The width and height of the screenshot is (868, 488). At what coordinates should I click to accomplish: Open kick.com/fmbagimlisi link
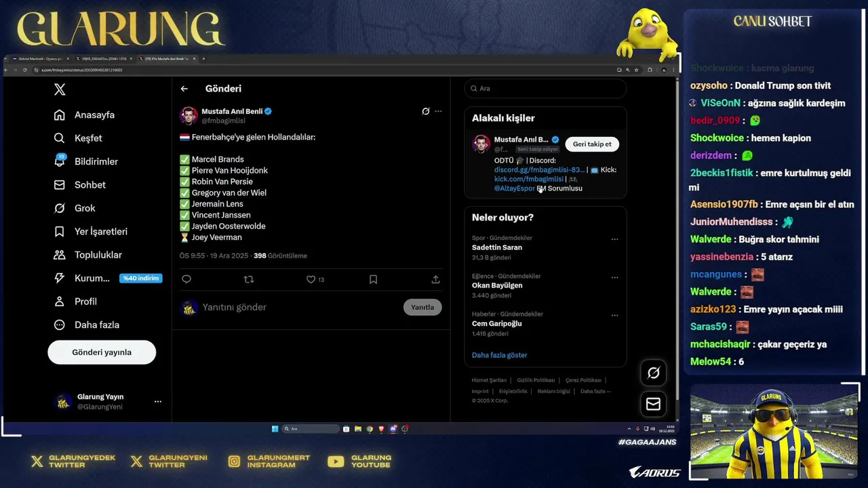pyautogui.click(x=529, y=179)
